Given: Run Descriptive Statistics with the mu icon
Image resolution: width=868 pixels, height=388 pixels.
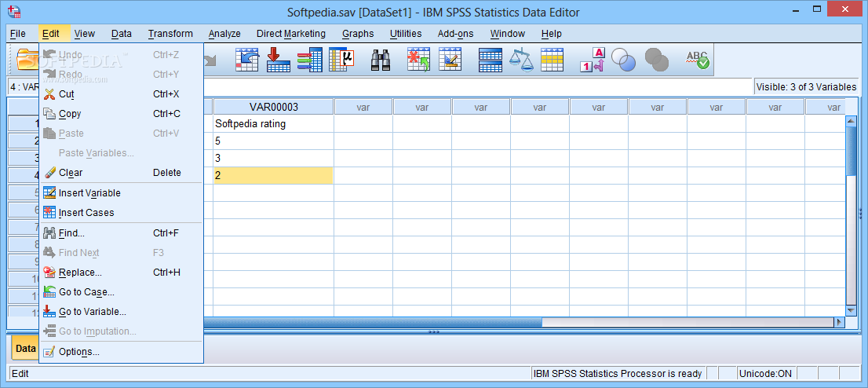Looking at the screenshot, I should (x=341, y=60).
